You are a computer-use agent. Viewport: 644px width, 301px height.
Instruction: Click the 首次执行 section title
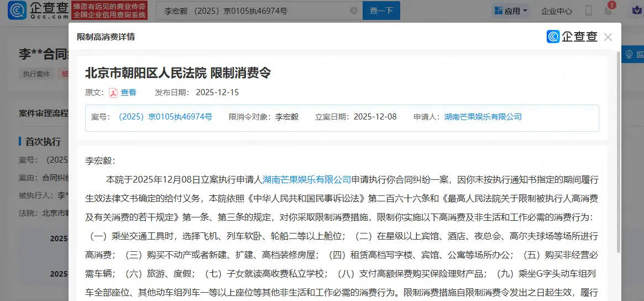[x=43, y=142]
